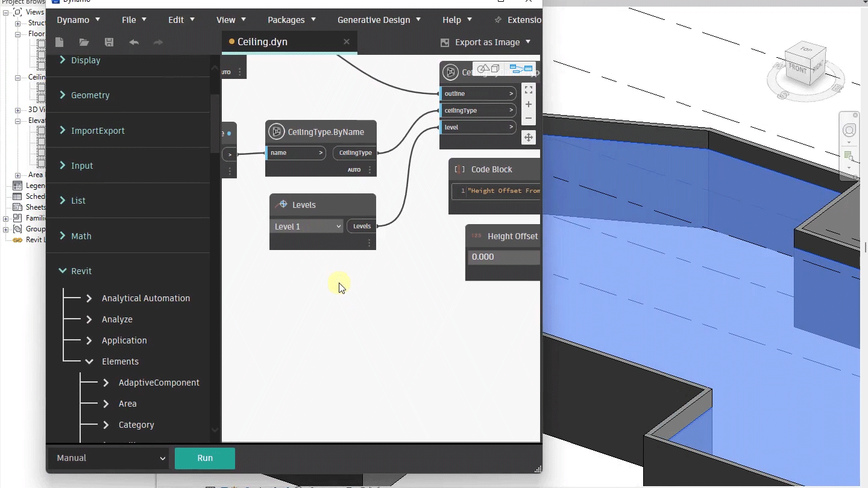Open the File menu
868x488 pixels.
(x=134, y=20)
